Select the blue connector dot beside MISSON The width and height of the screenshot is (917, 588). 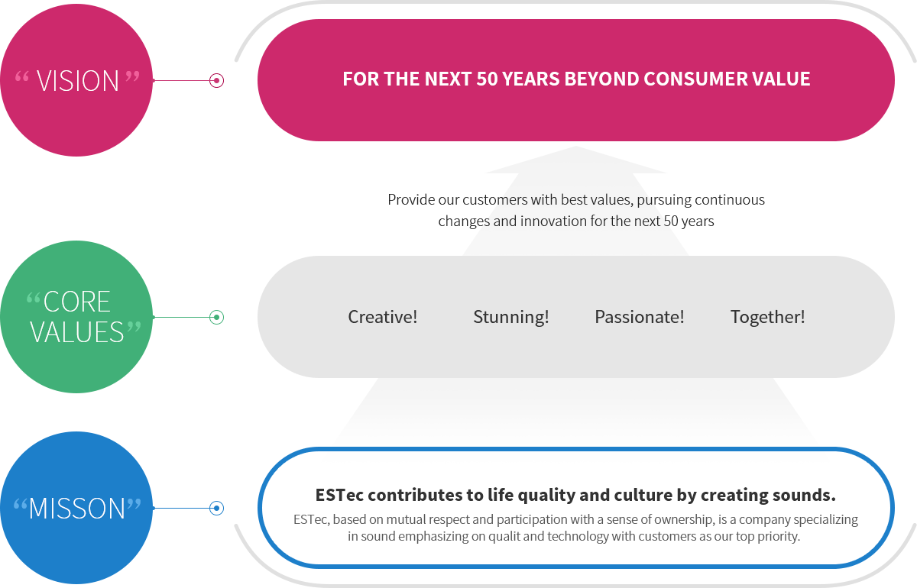216,508
